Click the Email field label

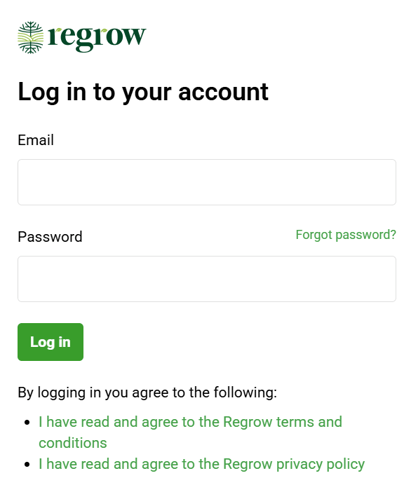click(36, 140)
